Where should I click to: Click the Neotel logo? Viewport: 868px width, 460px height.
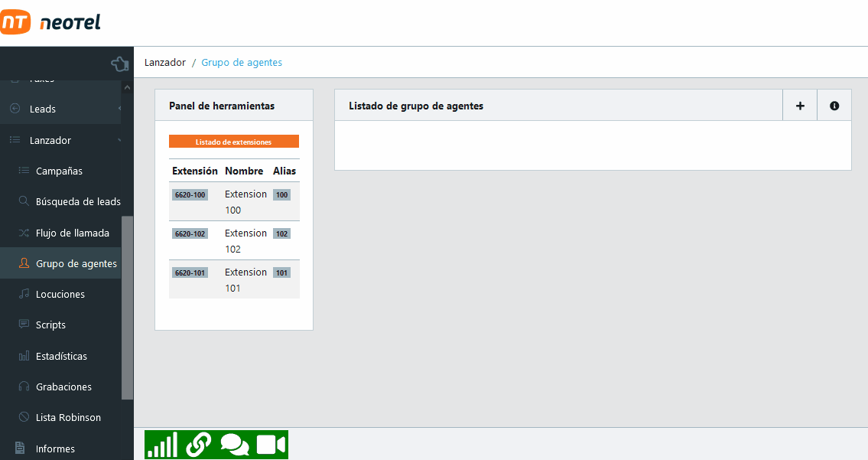coord(51,23)
